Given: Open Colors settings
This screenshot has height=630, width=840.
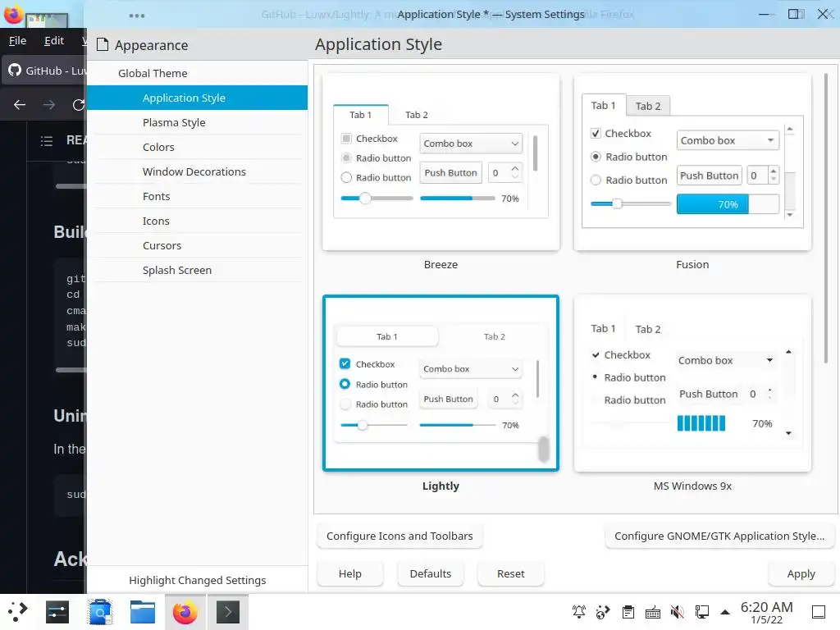Looking at the screenshot, I should 197,148.
